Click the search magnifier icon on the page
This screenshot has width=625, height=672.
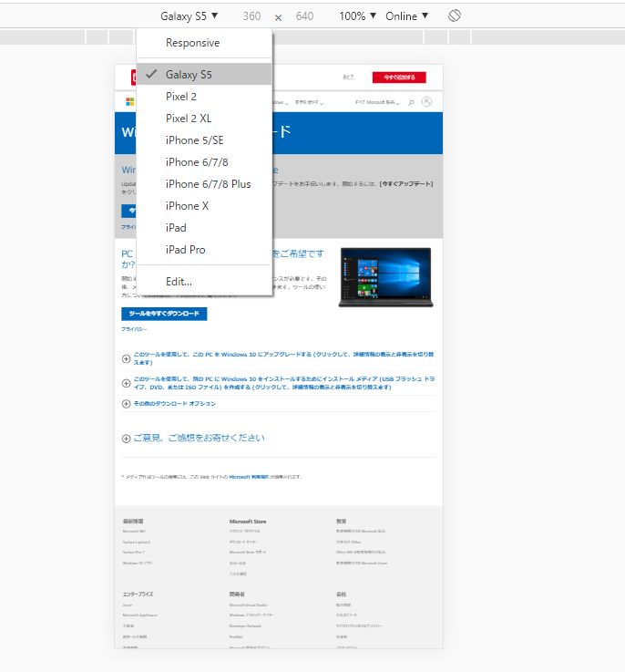[x=411, y=102]
